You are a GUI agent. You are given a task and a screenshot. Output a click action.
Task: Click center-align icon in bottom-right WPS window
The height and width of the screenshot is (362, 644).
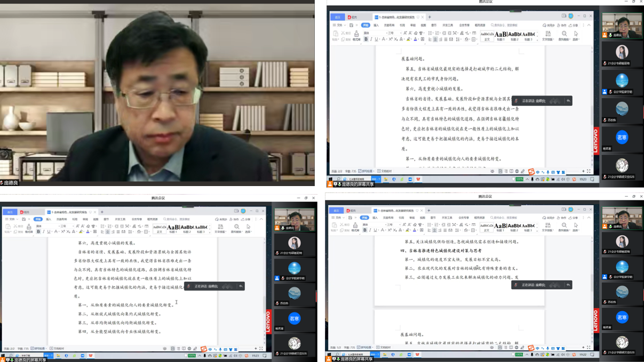pyautogui.click(x=435, y=230)
